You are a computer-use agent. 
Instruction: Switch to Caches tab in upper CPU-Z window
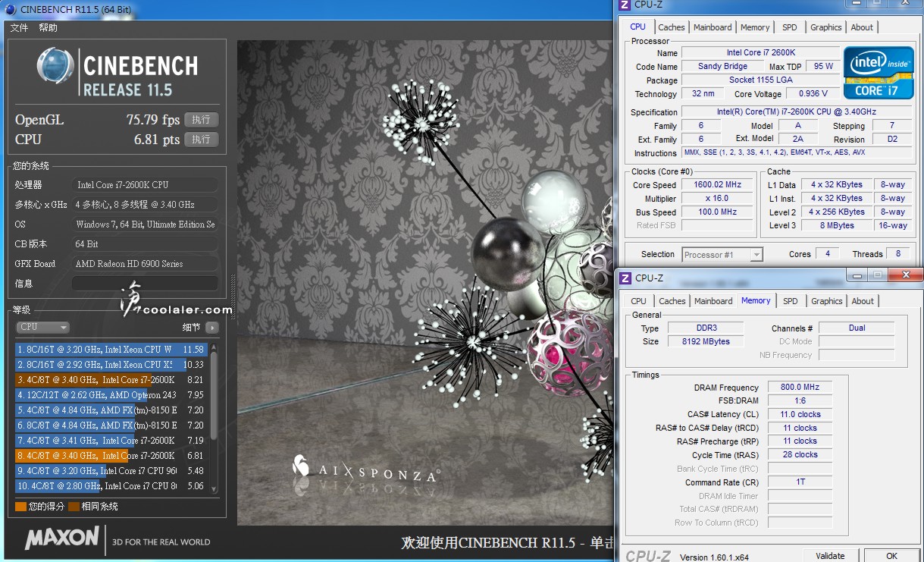(x=672, y=27)
